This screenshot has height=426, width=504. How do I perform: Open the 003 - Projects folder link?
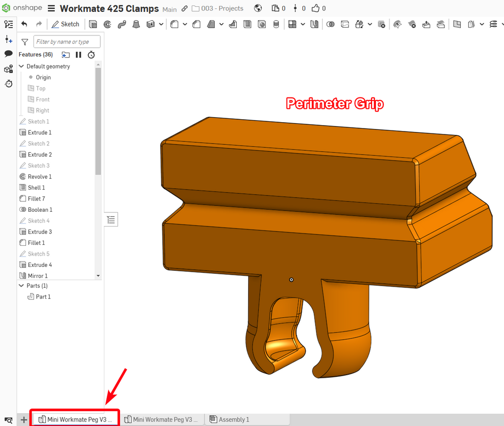pyautogui.click(x=218, y=8)
